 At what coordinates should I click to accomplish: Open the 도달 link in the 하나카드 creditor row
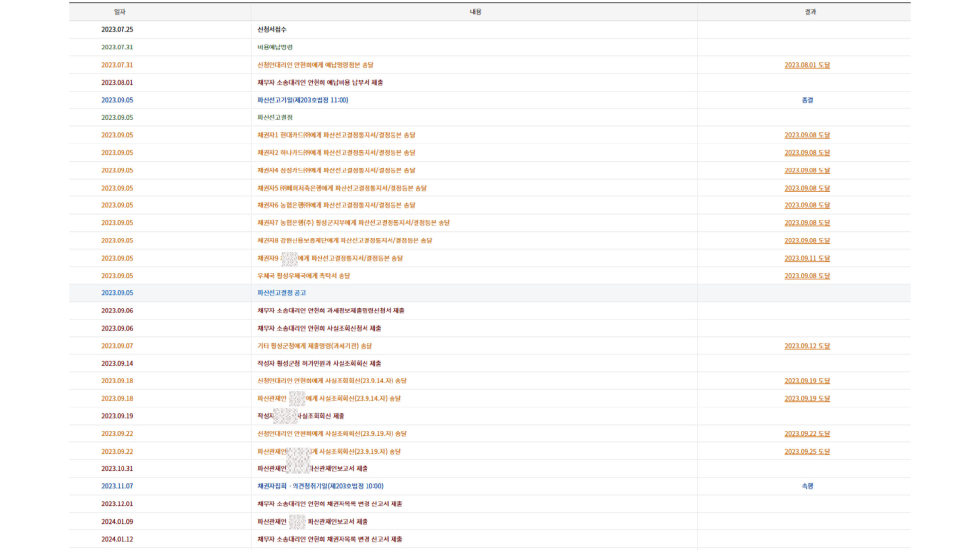[807, 152]
